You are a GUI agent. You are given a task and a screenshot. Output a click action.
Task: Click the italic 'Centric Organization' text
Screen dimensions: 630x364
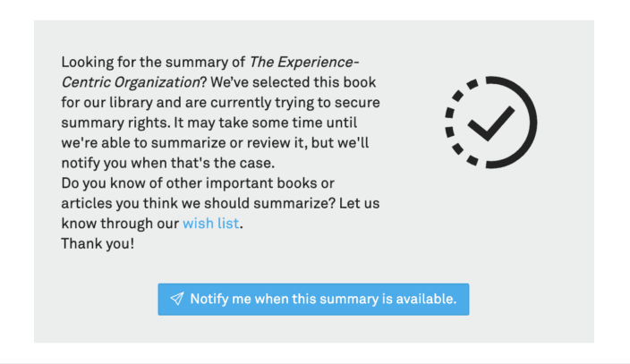[131, 82]
